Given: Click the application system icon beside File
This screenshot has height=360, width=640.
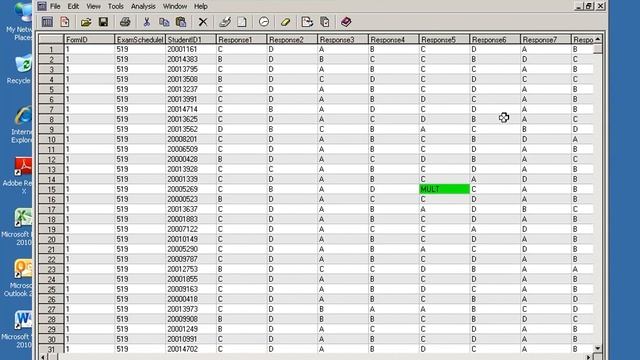Looking at the screenshot, I should [x=42, y=6].
